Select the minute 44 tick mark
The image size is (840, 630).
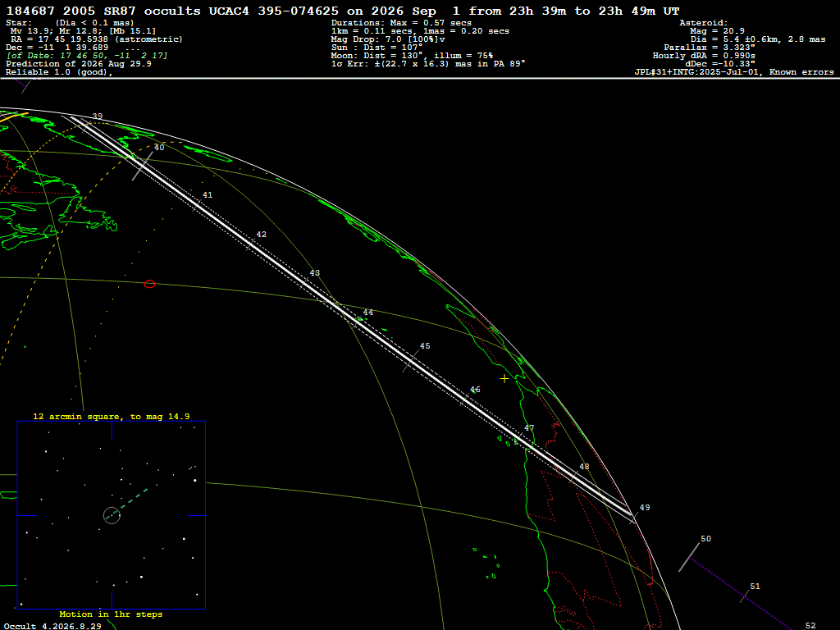(358, 322)
